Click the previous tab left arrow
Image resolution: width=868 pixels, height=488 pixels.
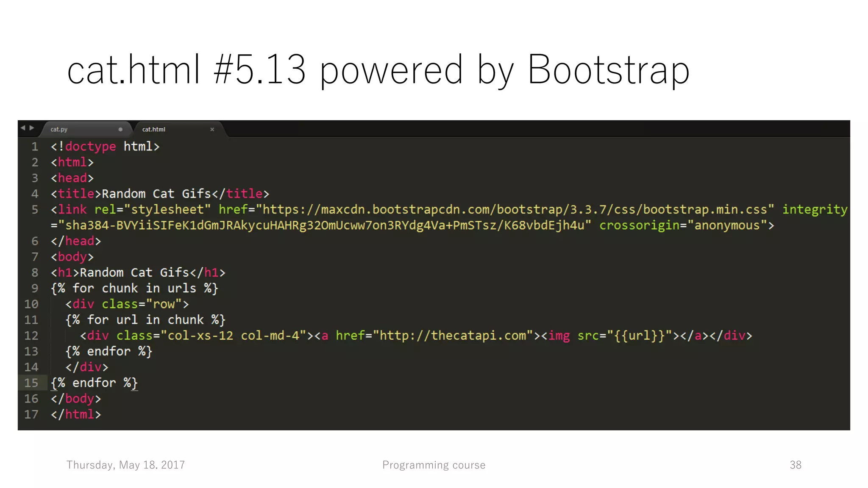click(x=23, y=128)
